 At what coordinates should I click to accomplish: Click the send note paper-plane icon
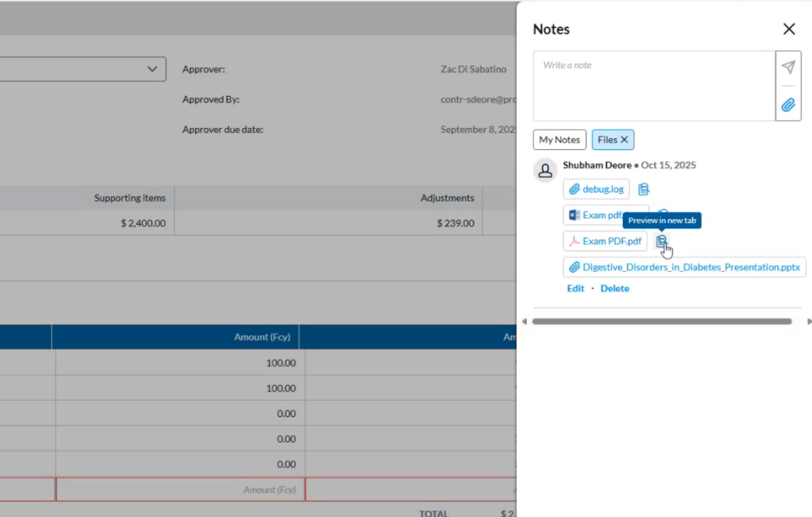pos(788,67)
